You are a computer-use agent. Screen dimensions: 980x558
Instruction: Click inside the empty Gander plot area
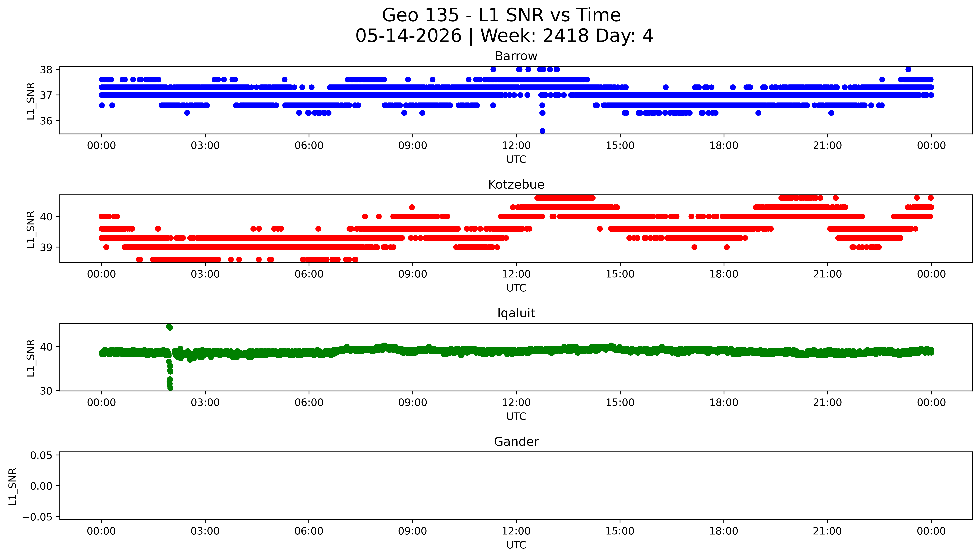516,486
